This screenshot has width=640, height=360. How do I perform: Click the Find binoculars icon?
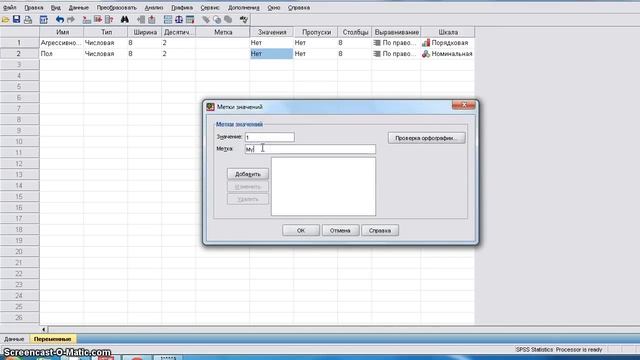pyautogui.click(x=124, y=20)
